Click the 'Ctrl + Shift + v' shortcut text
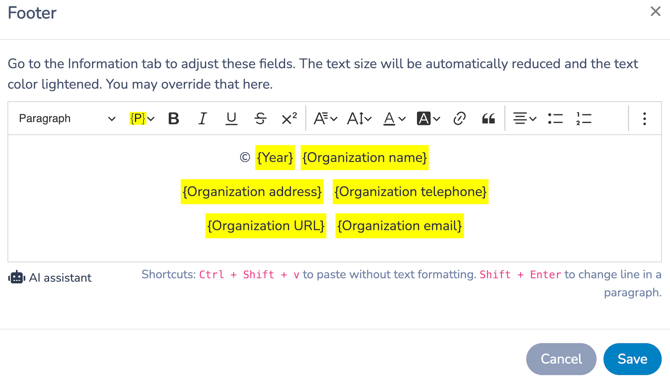This screenshot has height=384, width=670. tap(249, 274)
